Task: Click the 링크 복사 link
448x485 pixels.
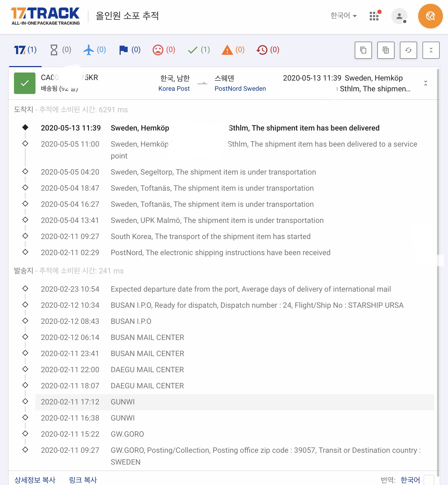Action: pyautogui.click(x=83, y=480)
